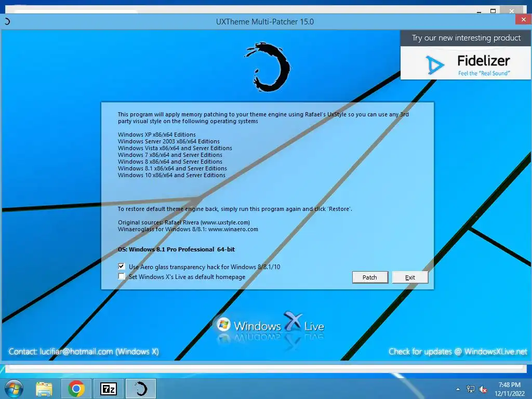Viewport: 532px width, 399px height.
Task: Click the lucifiar@hotmail.com contact text
Action: [x=84, y=352]
